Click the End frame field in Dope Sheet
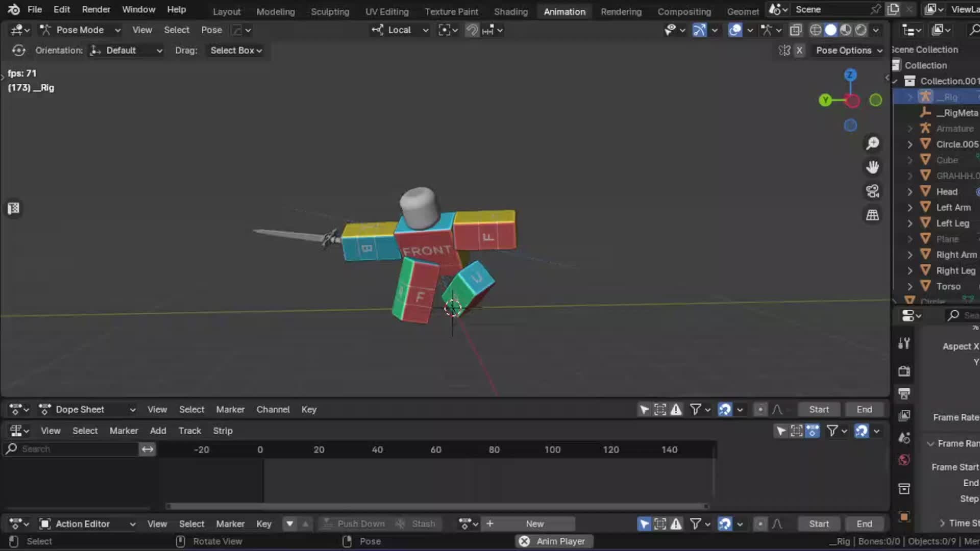The image size is (980, 551). [x=865, y=409]
